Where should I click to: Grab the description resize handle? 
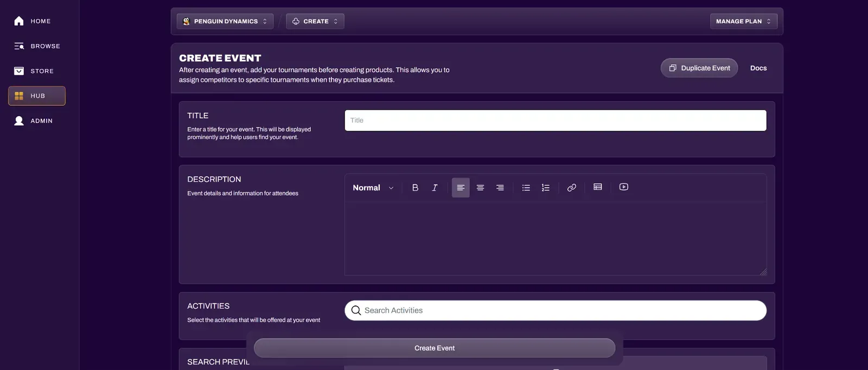(x=763, y=272)
